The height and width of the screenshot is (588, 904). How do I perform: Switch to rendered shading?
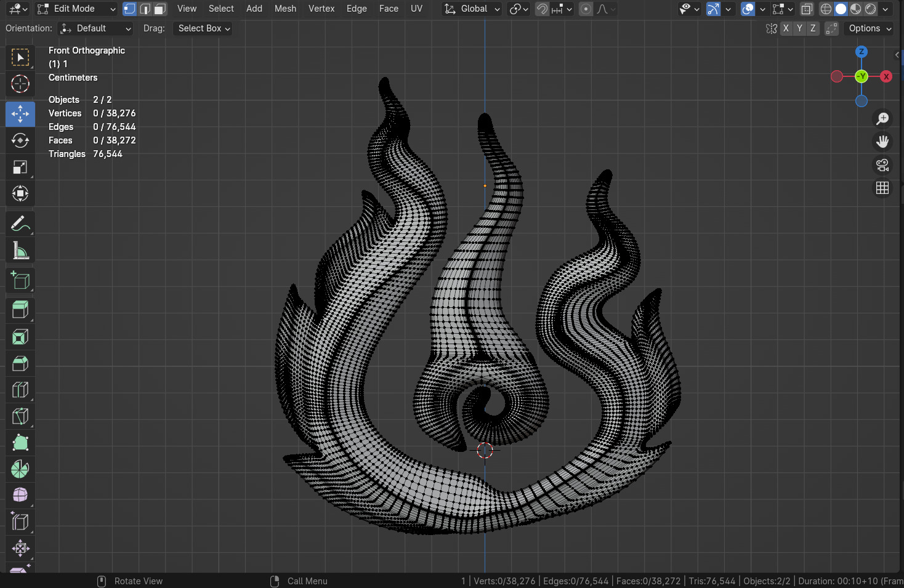[870, 9]
